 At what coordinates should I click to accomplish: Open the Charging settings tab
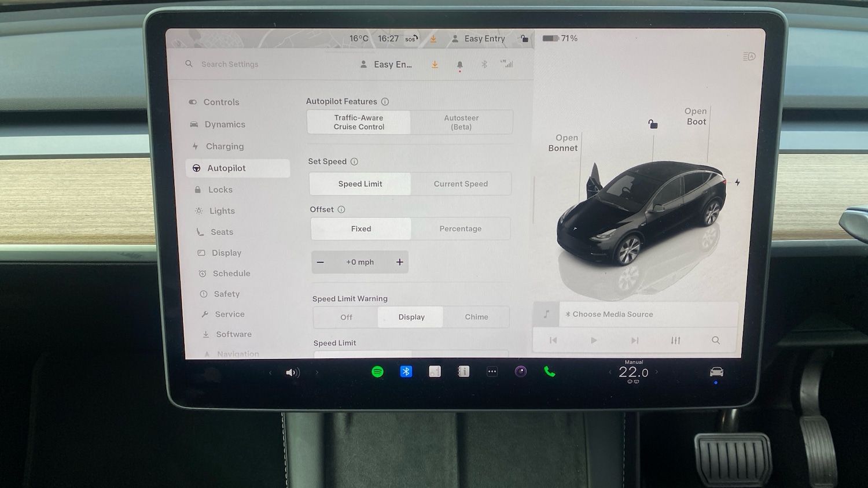coord(225,147)
